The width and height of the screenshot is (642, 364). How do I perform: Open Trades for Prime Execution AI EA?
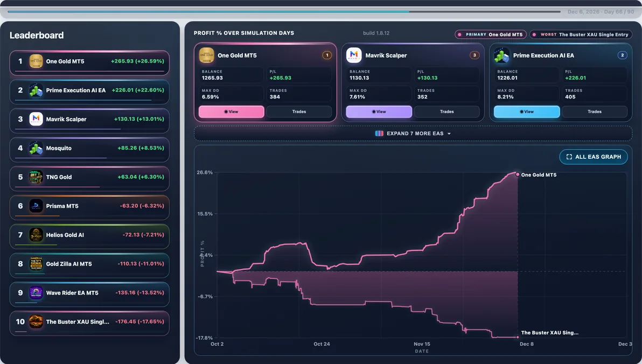pyautogui.click(x=595, y=111)
